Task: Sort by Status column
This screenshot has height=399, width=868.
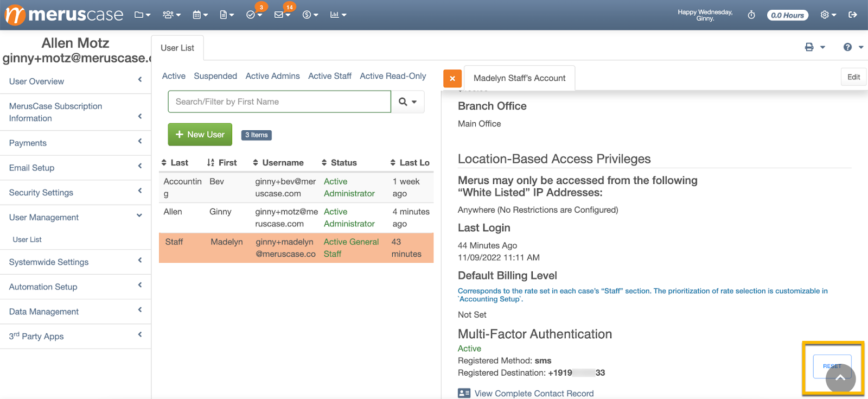Action: [339, 162]
